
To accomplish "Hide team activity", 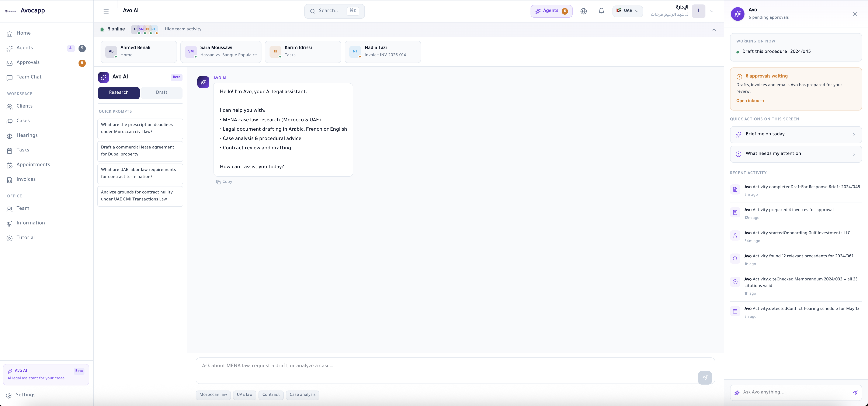I will click(183, 29).
